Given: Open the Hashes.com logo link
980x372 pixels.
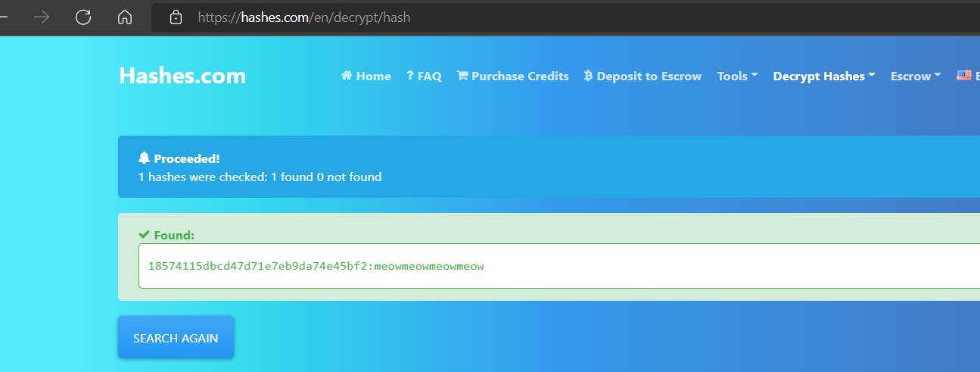Looking at the screenshot, I should (182, 76).
